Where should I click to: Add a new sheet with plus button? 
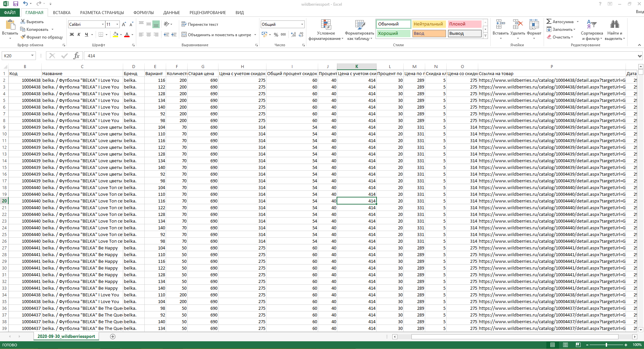point(113,336)
